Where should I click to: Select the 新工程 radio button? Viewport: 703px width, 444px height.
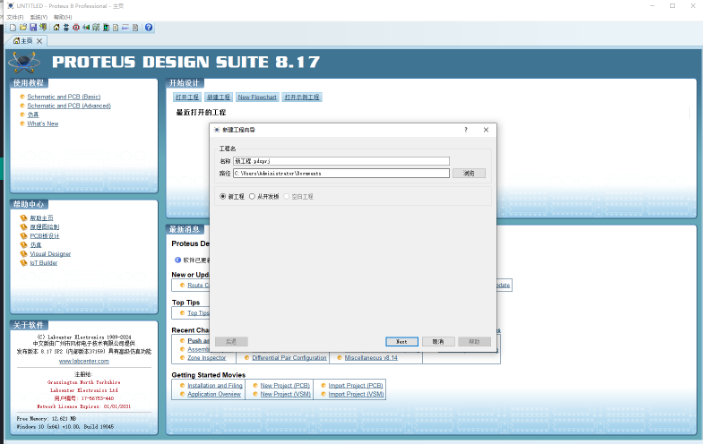point(223,197)
